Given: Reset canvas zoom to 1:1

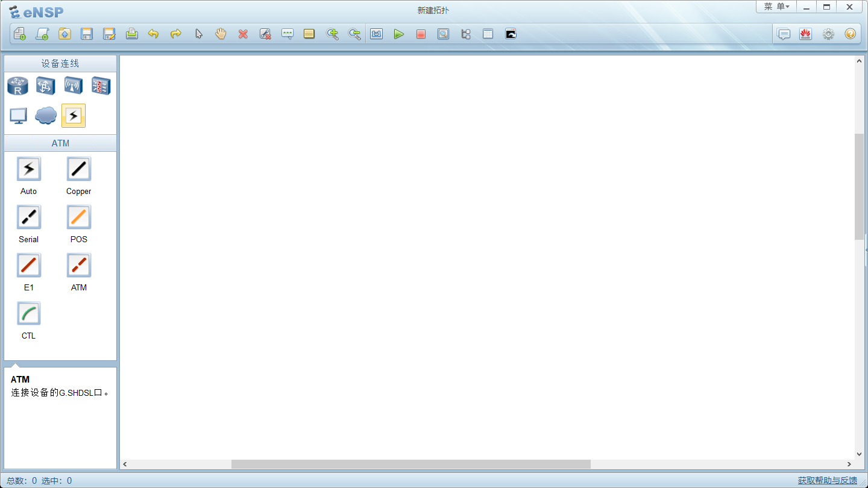Looking at the screenshot, I should (x=377, y=34).
